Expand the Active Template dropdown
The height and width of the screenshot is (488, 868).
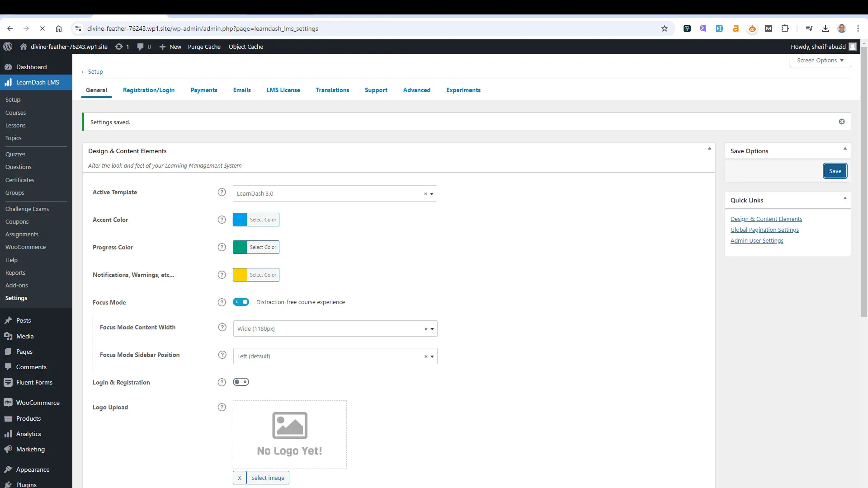click(x=433, y=193)
